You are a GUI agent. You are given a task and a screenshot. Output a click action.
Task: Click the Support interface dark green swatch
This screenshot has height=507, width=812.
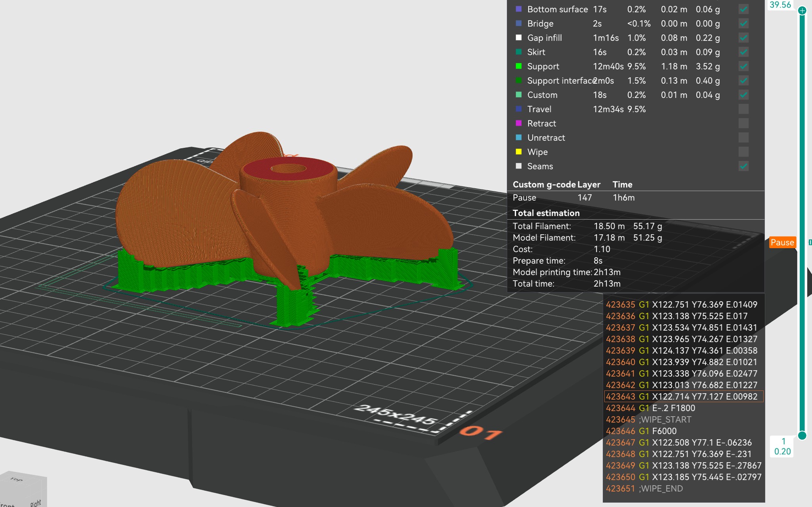click(518, 80)
